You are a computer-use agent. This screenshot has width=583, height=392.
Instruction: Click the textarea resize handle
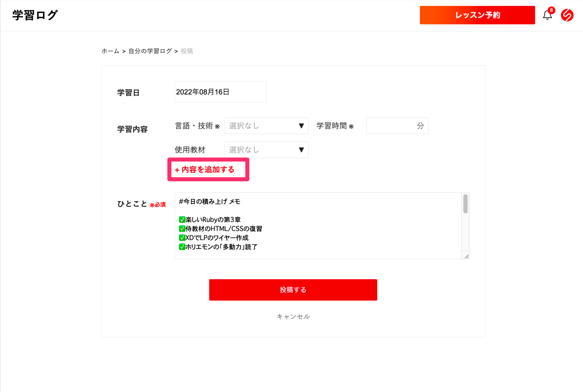click(x=466, y=256)
